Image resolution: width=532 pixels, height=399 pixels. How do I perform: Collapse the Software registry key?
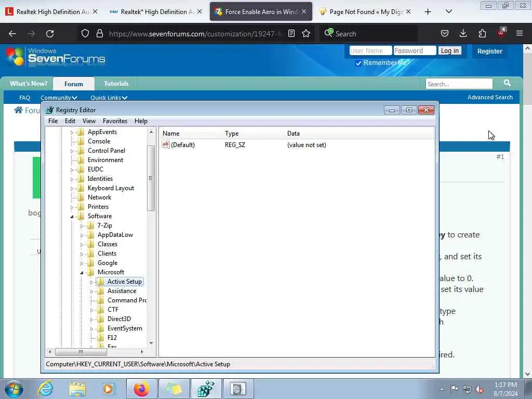click(72, 217)
